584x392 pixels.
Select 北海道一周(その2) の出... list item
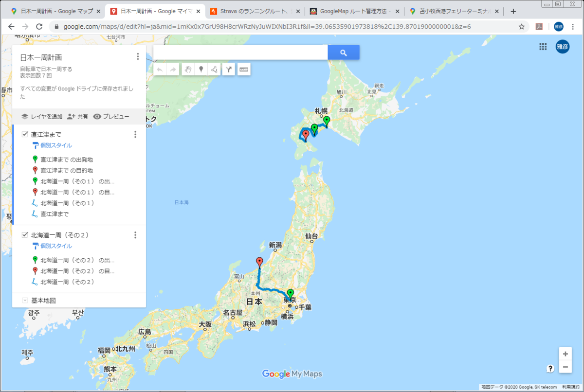pyautogui.click(x=77, y=260)
